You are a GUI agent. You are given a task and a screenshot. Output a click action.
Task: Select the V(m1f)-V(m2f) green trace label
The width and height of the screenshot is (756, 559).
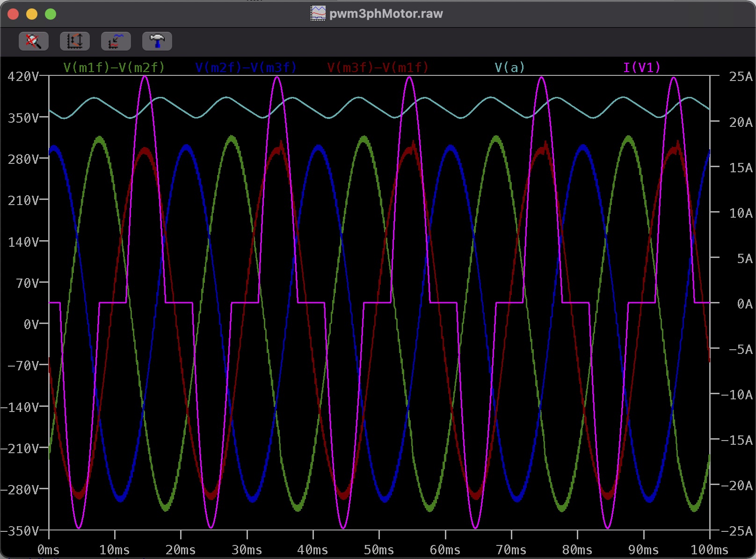point(114,68)
